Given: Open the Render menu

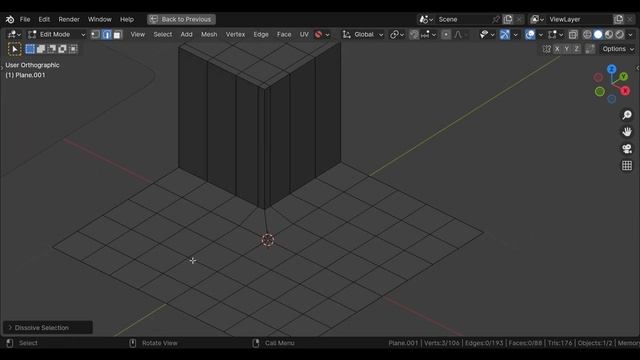Looking at the screenshot, I should (69, 19).
